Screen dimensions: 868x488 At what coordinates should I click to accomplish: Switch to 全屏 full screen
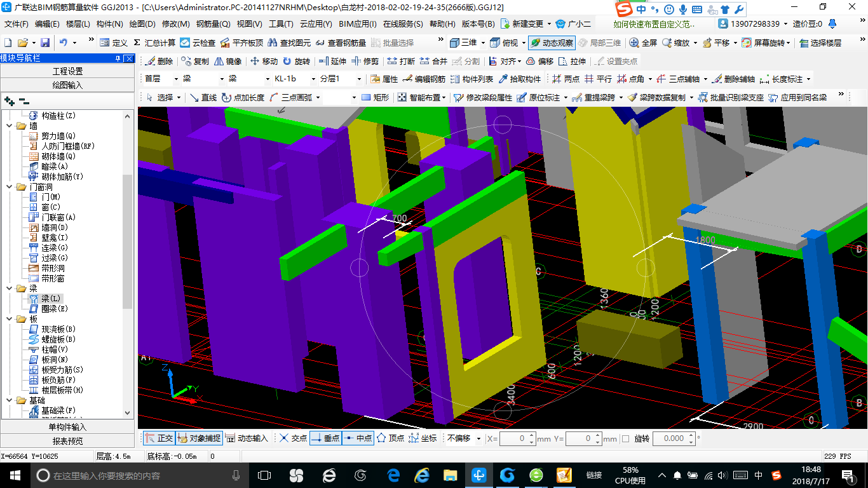(643, 43)
